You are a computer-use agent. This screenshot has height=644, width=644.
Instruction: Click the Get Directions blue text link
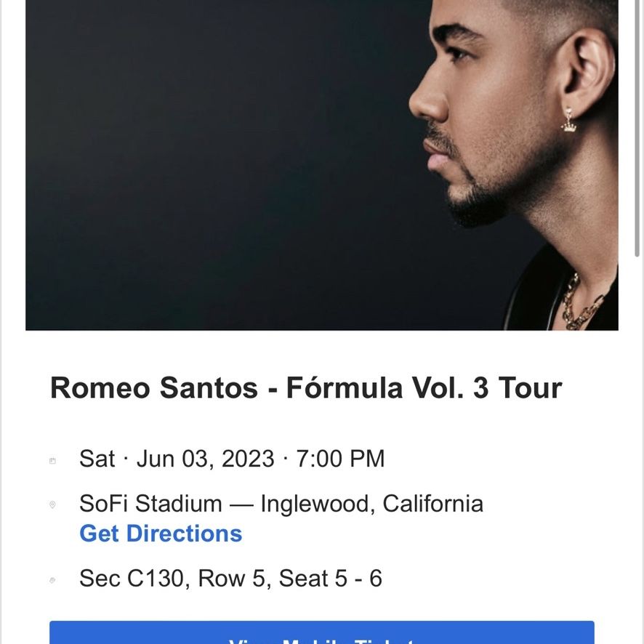(x=160, y=534)
